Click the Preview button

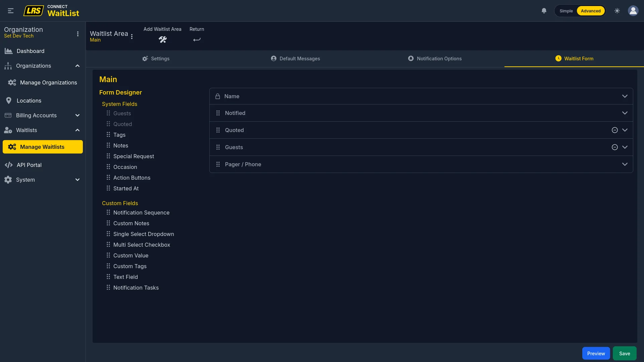point(596,353)
